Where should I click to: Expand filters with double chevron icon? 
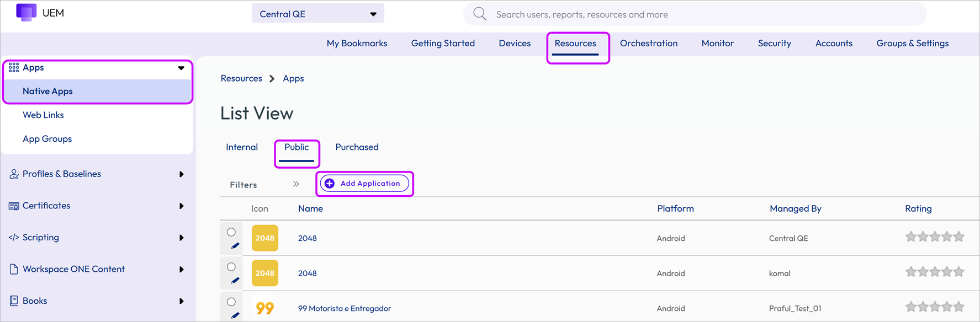[296, 184]
